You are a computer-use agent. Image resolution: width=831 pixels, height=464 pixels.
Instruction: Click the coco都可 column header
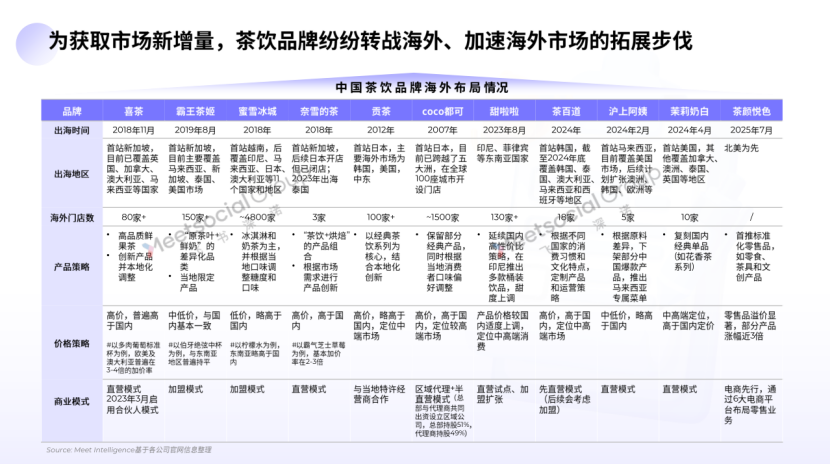coord(443,111)
